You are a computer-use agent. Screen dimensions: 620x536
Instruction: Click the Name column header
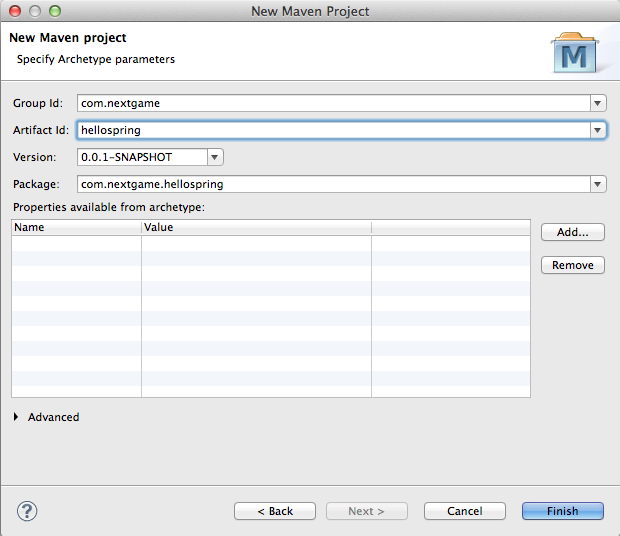point(76,227)
